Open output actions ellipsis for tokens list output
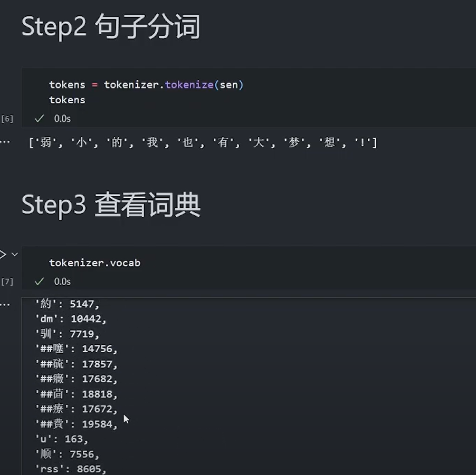The width and height of the screenshot is (476, 475). point(5,142)
